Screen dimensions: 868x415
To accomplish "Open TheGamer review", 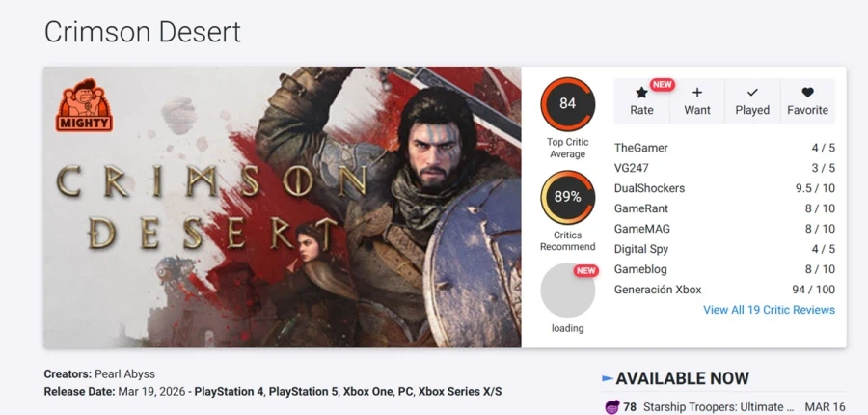I will pos(641,148).
